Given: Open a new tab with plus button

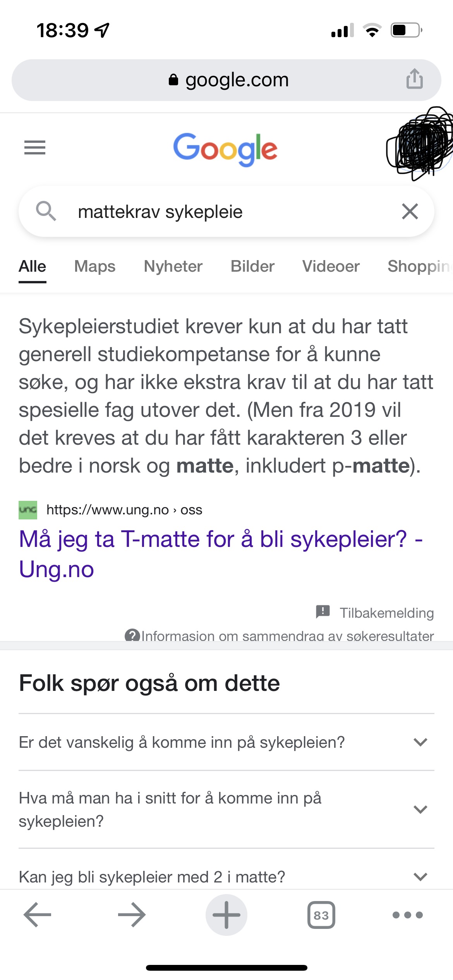Looking at the screenshot, I should [x=226, y=915].
